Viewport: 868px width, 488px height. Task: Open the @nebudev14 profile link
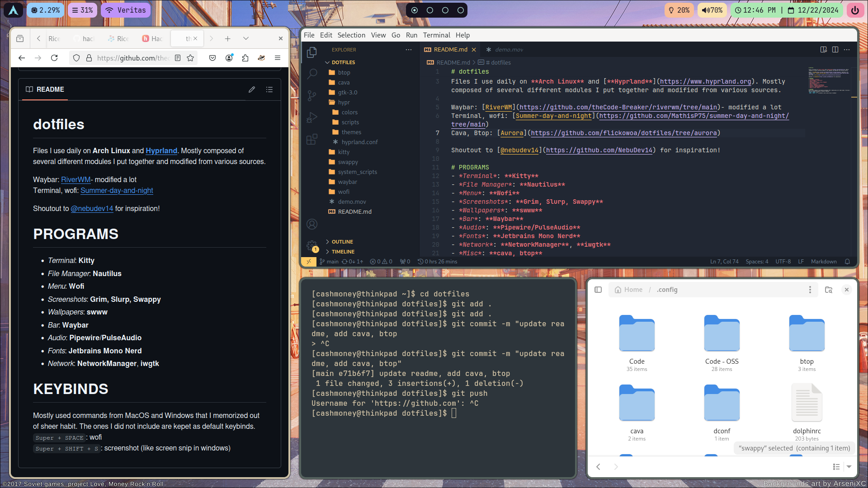pos(92,209)
